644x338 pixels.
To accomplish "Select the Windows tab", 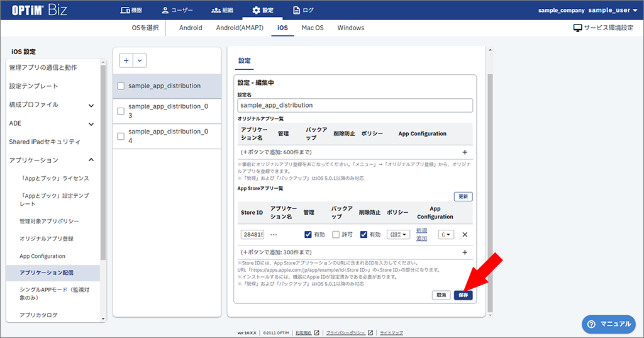I will (x=351, y=28).
